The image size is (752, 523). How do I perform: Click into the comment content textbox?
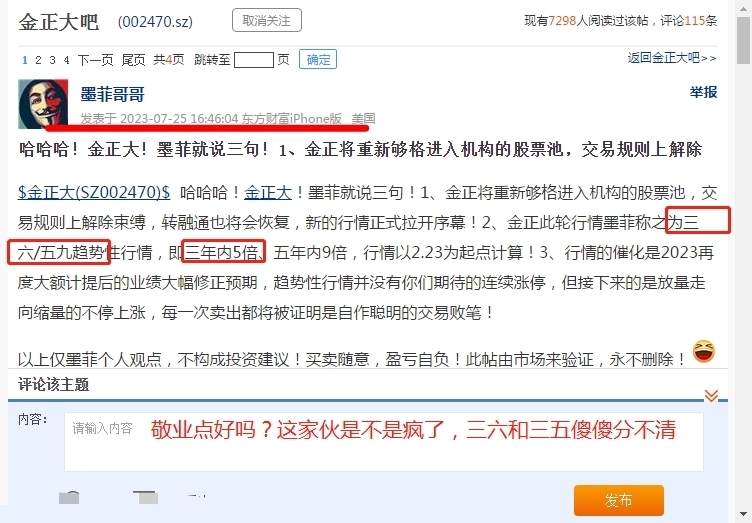(x=384, y=442)
